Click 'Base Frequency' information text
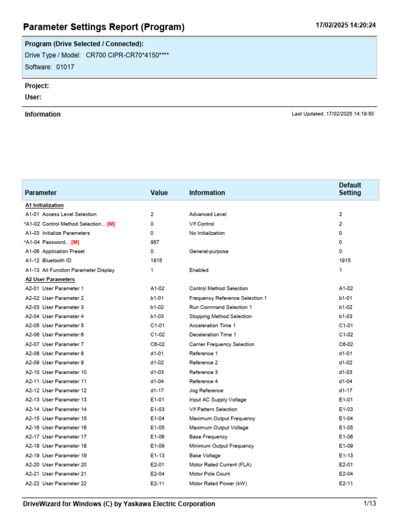Viewport: 399px width, 532px height. pos(208,436)
